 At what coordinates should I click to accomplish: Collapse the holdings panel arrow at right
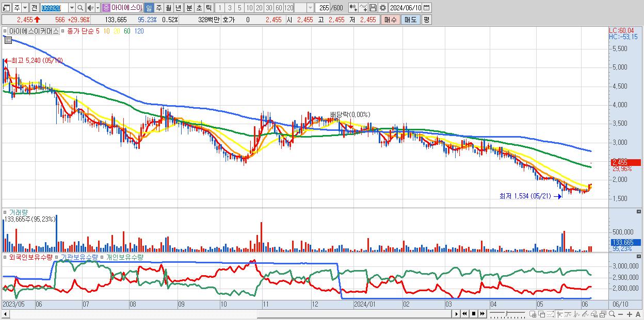pyautogui.click(x=638, y=256)
